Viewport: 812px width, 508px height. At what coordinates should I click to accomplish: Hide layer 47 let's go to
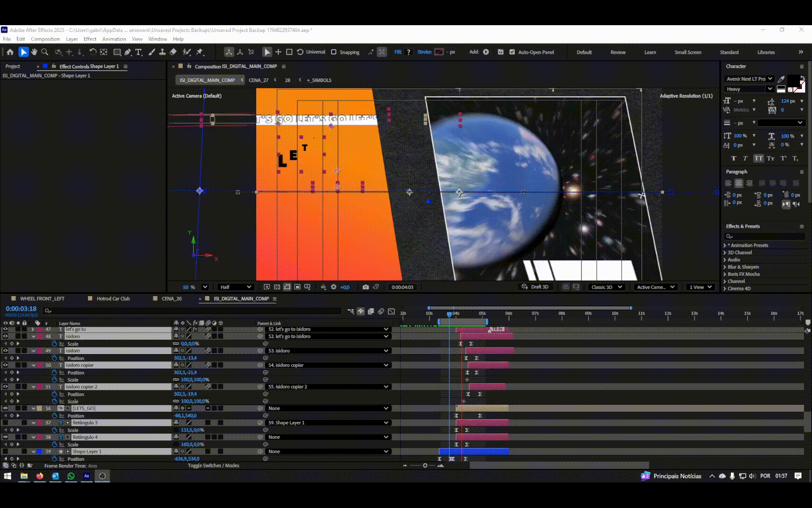click(x=5, y=329)
